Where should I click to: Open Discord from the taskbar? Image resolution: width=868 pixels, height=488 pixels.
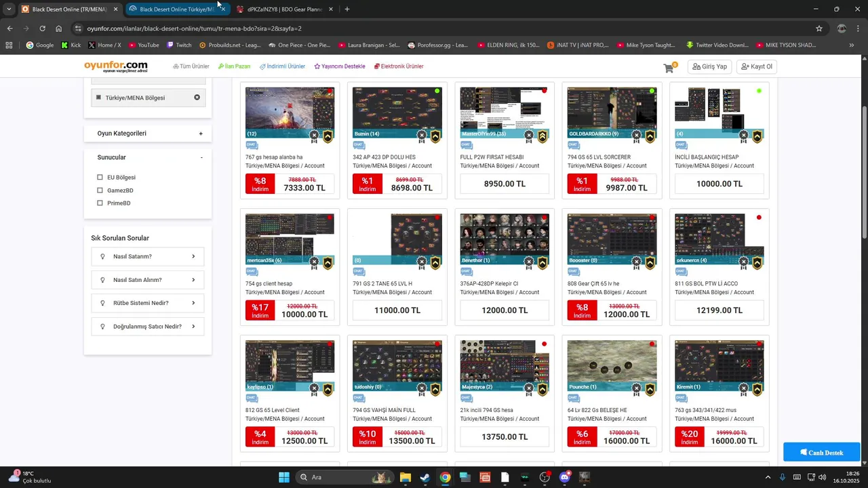(x=565, y=477)
